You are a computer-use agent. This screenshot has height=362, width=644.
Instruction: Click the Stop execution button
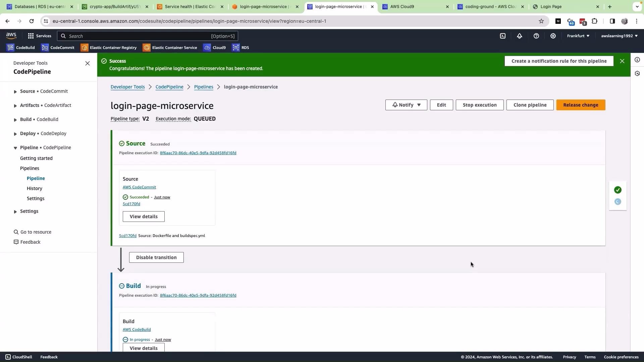(x=480, y=105)
